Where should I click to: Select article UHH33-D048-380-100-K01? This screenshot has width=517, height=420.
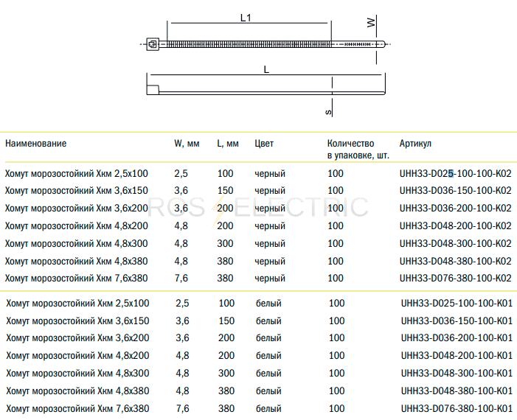coord(457,391)
